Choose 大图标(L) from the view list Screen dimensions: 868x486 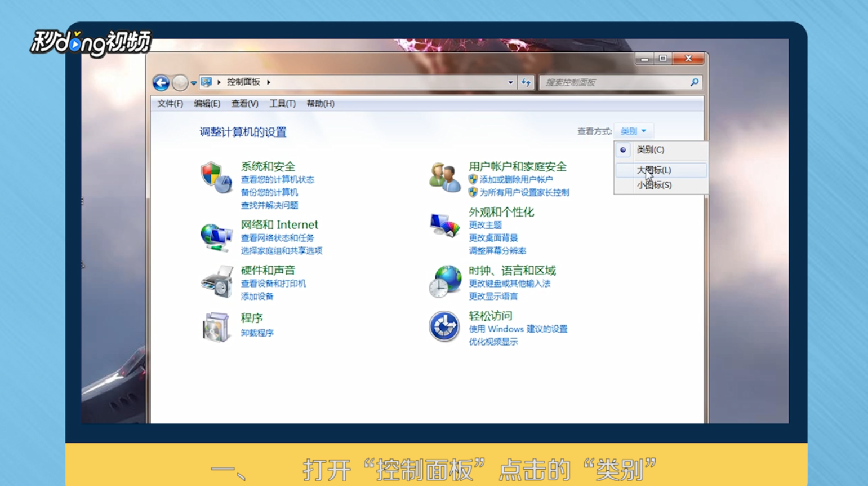[x=653, y=170]
